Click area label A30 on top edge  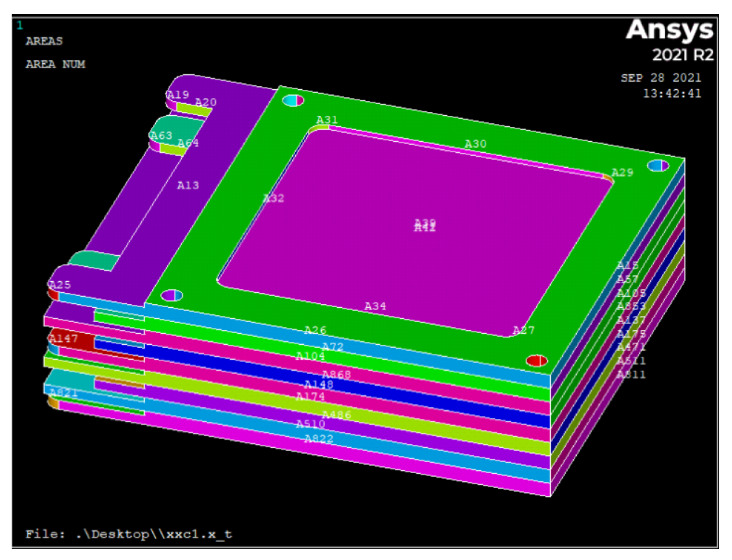click(x=475, y=144)
